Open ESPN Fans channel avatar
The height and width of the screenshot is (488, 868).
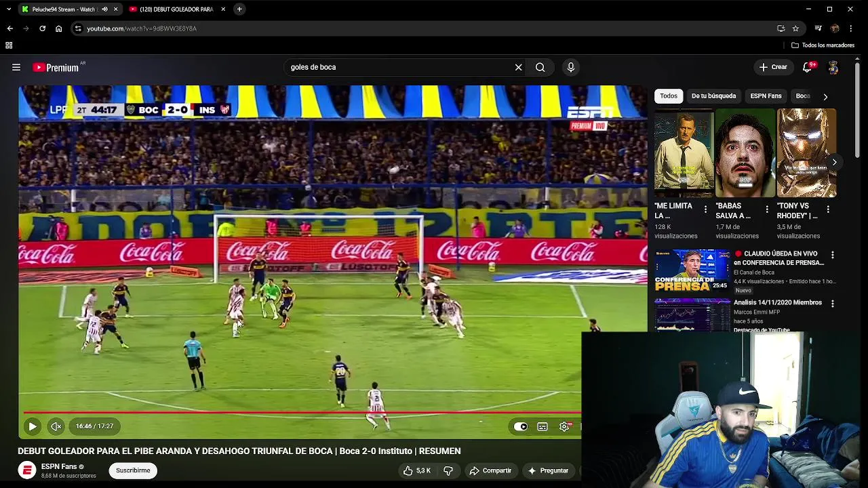27,470
